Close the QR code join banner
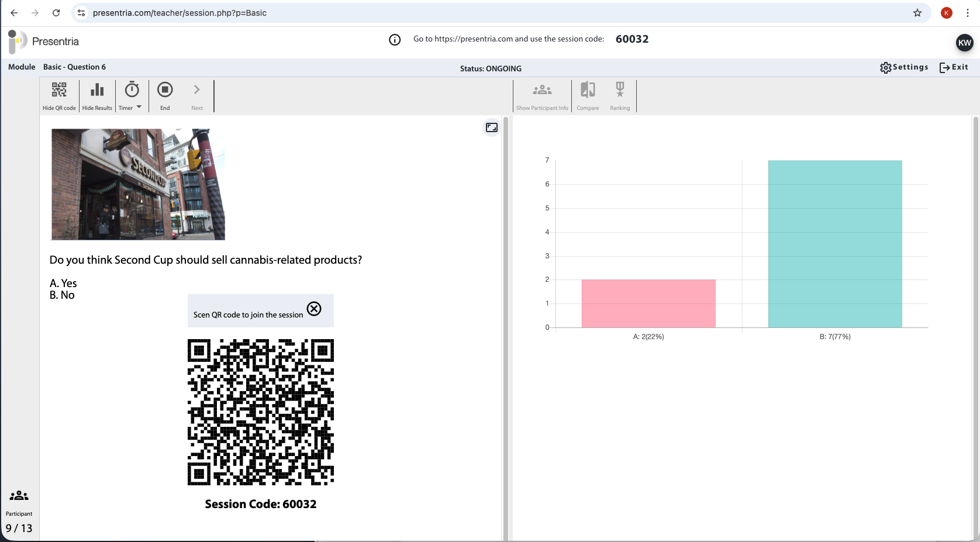 tap(314, 309)
